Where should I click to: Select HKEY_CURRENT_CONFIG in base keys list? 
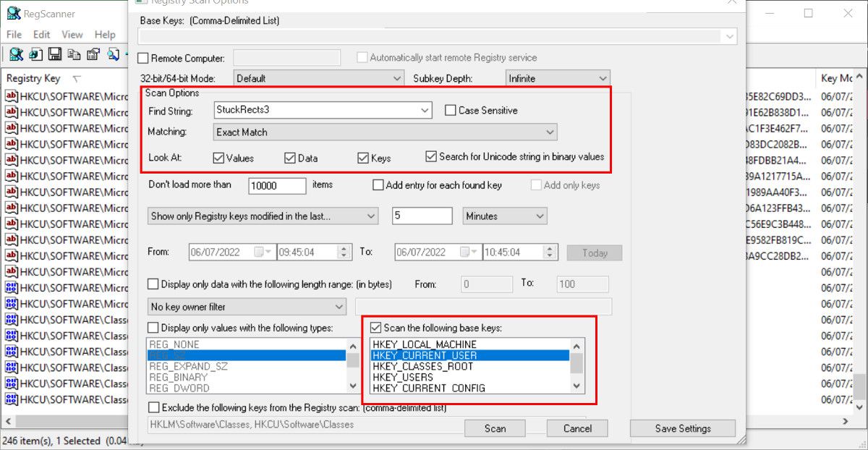tap(469, 388)
